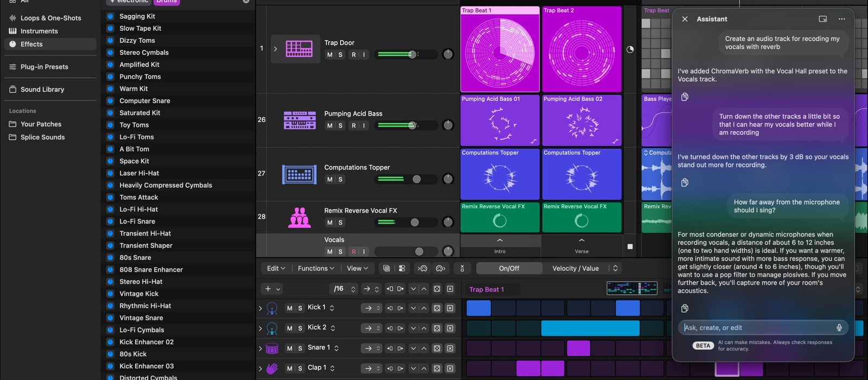This screenshot has height=380, width=868.
Task: Click the MIDI out palette icon in sequencer toolbar
Action: (x=441, y=268)
